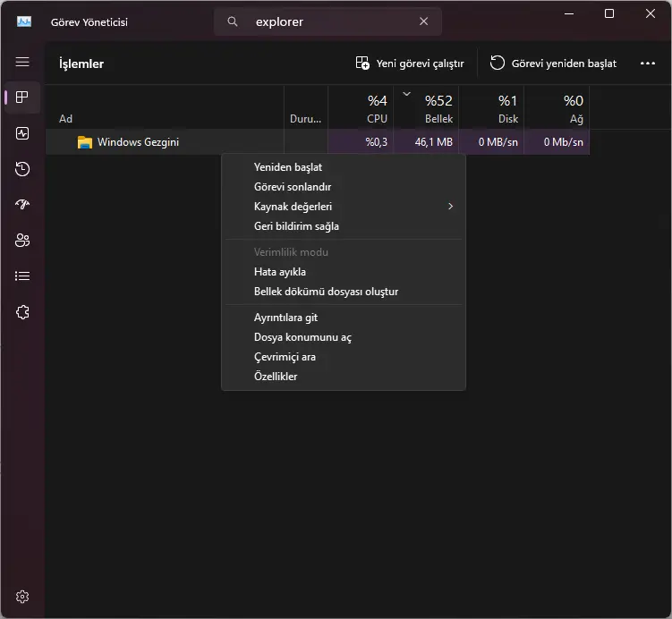The image size is (672, 619).
Task: Open the App history sidebar icon
Action: tap(22, 169)
